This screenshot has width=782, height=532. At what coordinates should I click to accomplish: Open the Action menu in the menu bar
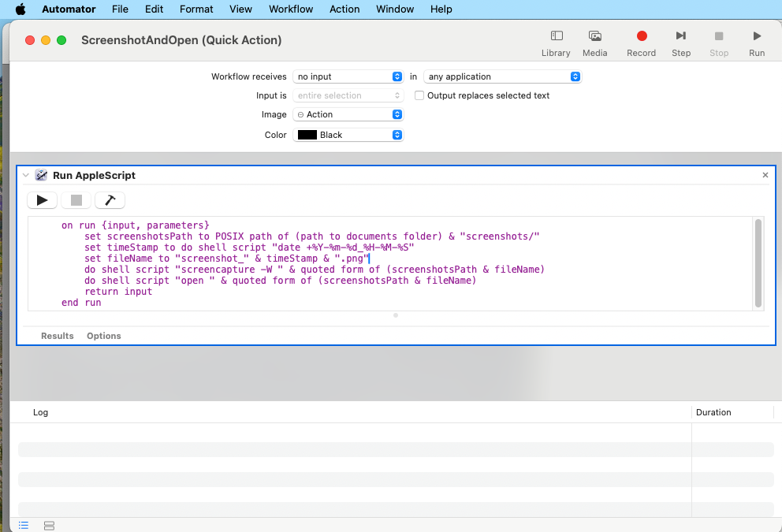coord(344,9)
